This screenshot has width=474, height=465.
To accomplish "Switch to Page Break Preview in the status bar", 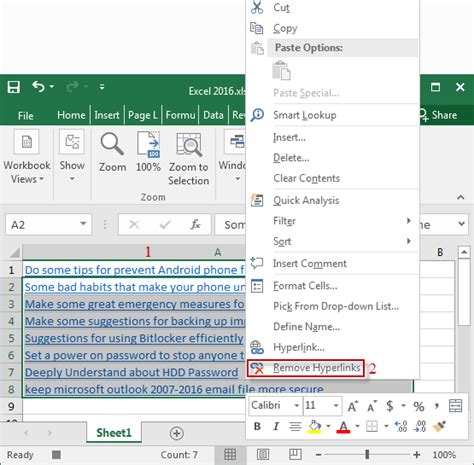I will pyautogui.click(x=295, y=454).
